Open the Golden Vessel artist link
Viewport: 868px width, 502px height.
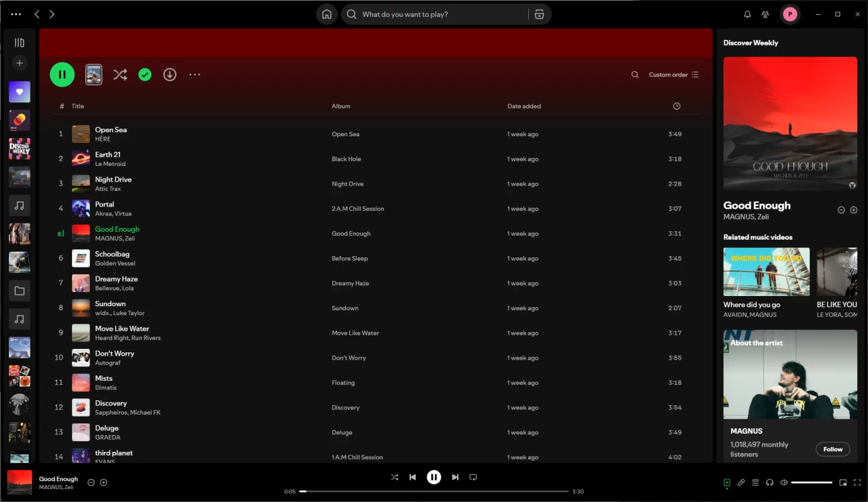[115, 264]
